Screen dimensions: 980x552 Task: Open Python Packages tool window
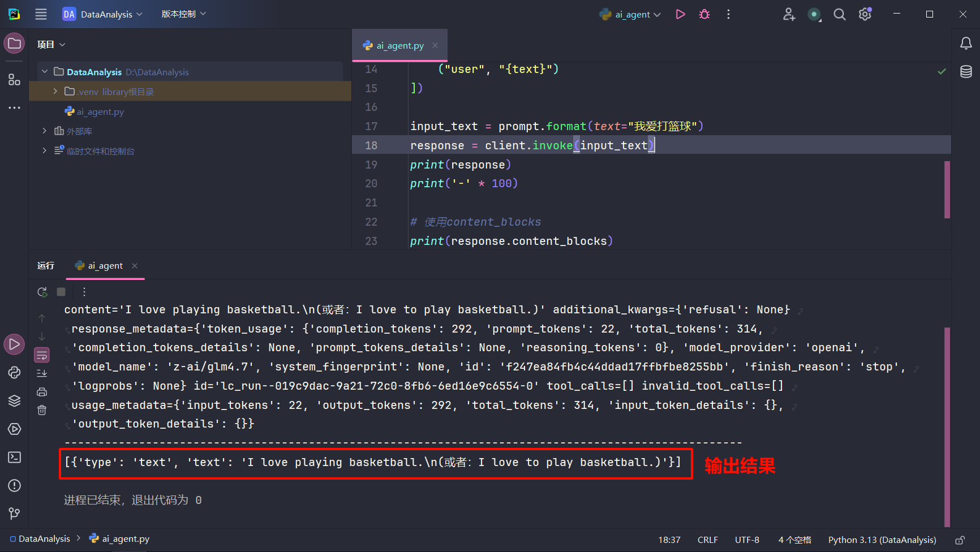[14, 401]
